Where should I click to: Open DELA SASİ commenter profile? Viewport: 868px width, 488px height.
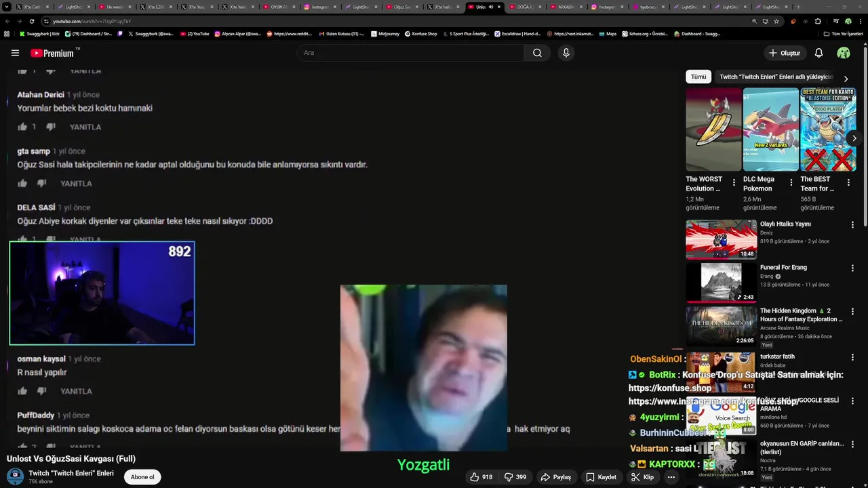[36, 207]
